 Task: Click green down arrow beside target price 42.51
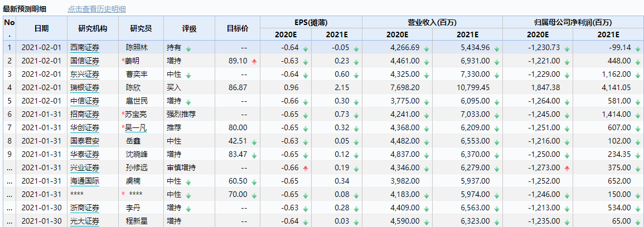(x=254, y=142)
